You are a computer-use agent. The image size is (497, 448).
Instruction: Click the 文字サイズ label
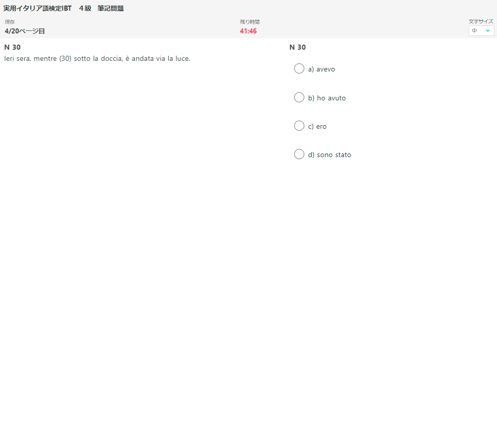tap(481, 21)
